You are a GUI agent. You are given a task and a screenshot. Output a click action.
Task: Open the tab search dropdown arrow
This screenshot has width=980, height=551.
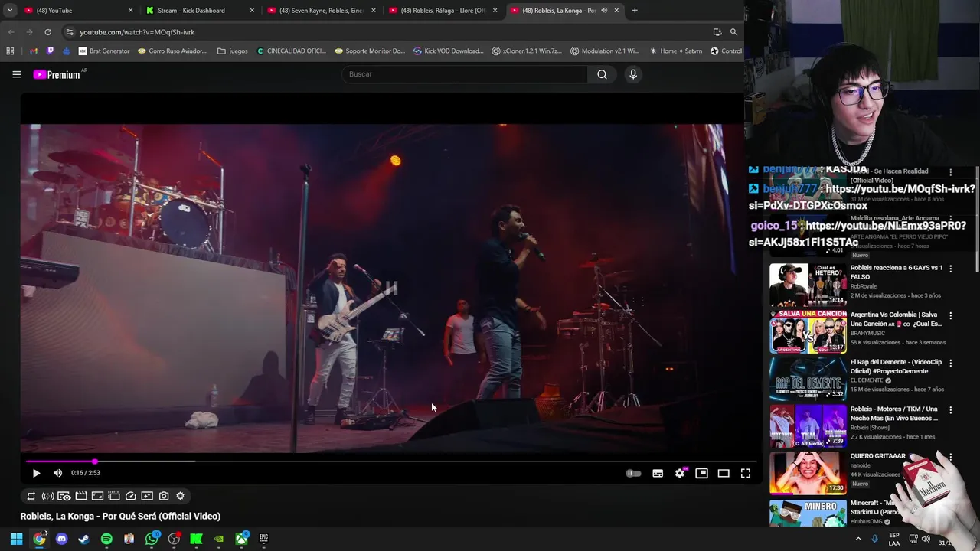click(x=9, y=11)
